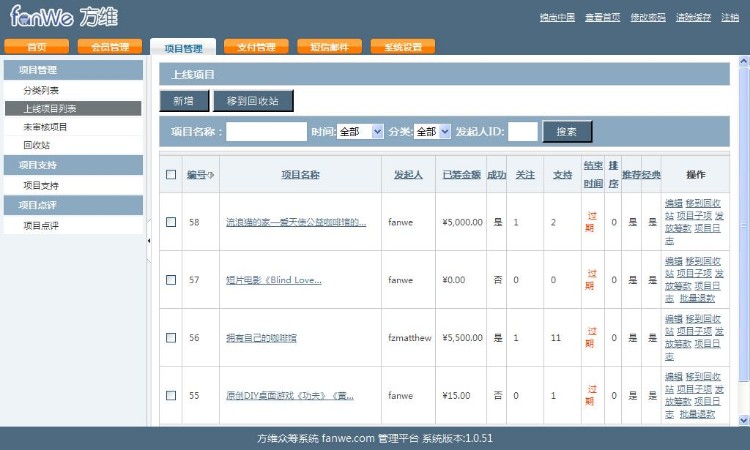Open the 系统设置 tab
750x450 pixels.
coord(403,47)
